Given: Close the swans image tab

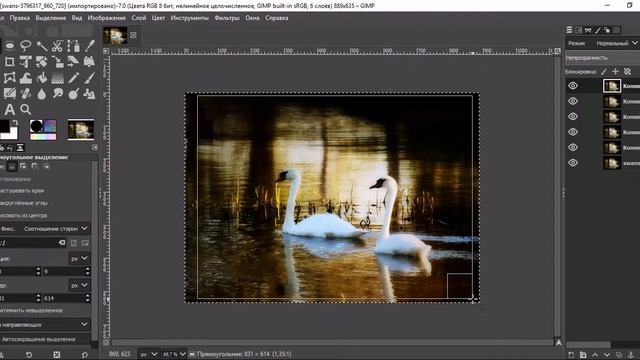Looking at the screenshot, I should tap(133, 35).
